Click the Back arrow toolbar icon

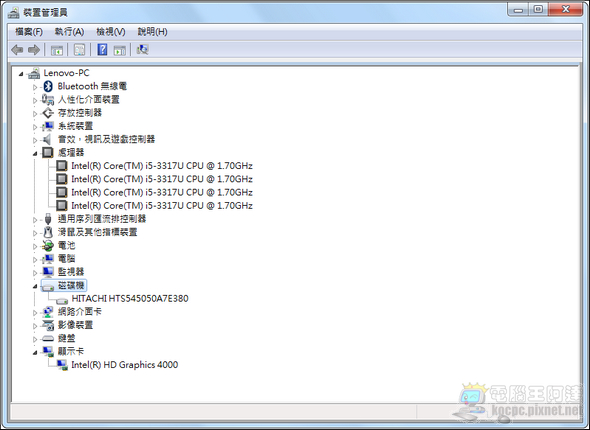tap(17, 50)
